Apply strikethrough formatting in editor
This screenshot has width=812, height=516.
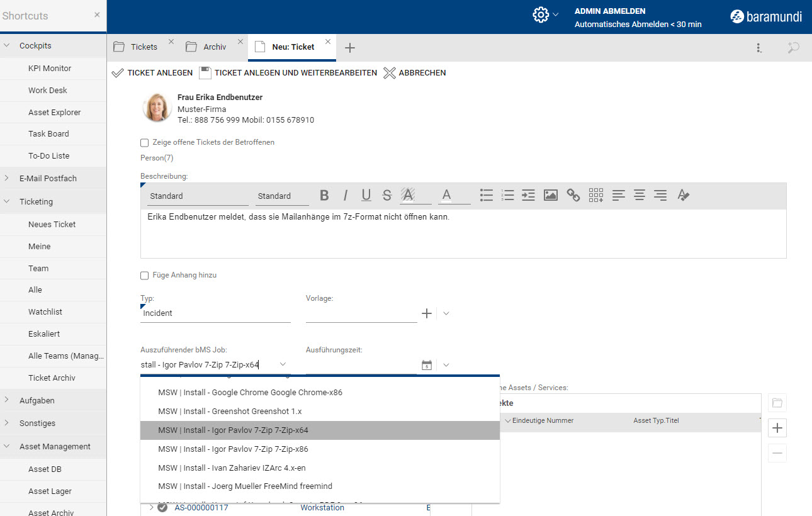click(387, 196)
